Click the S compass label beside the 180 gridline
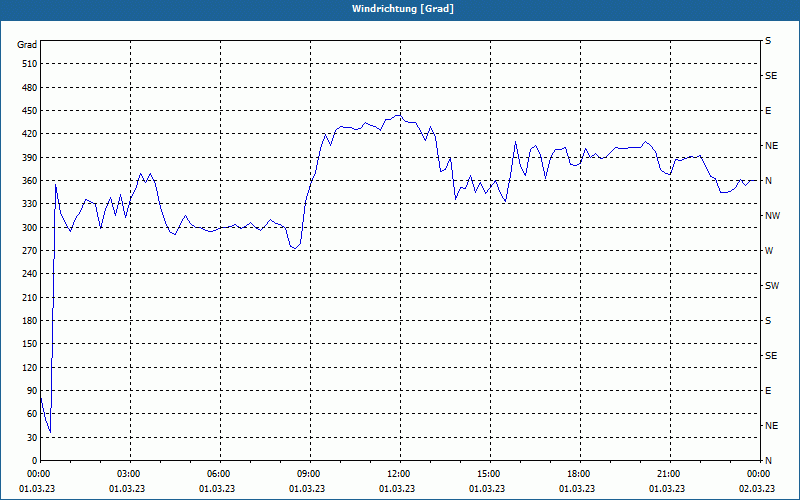Screen dimensions: 800x500 [x=768, y=321]
